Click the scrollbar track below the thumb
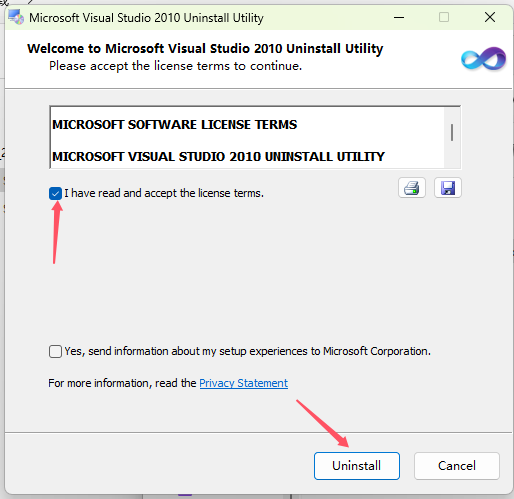 452,155
